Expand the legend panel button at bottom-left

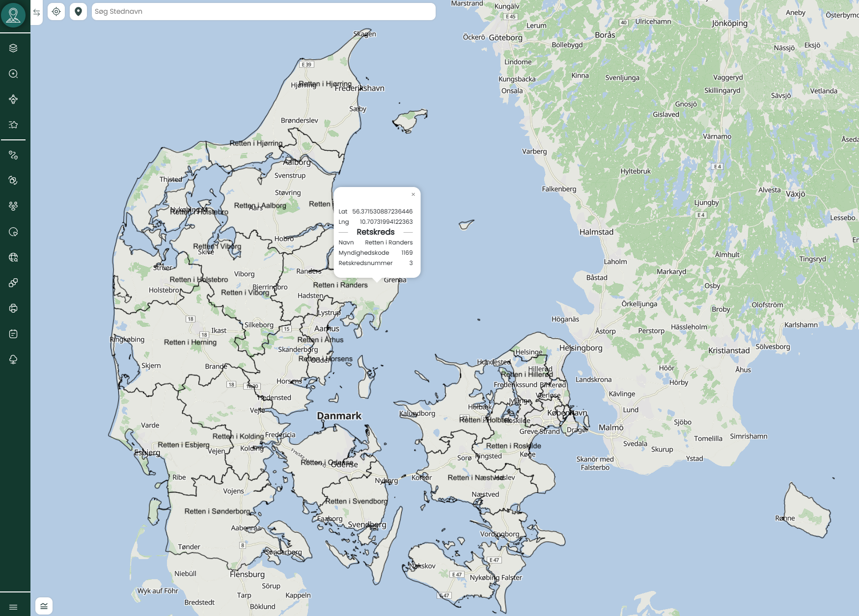44,606
